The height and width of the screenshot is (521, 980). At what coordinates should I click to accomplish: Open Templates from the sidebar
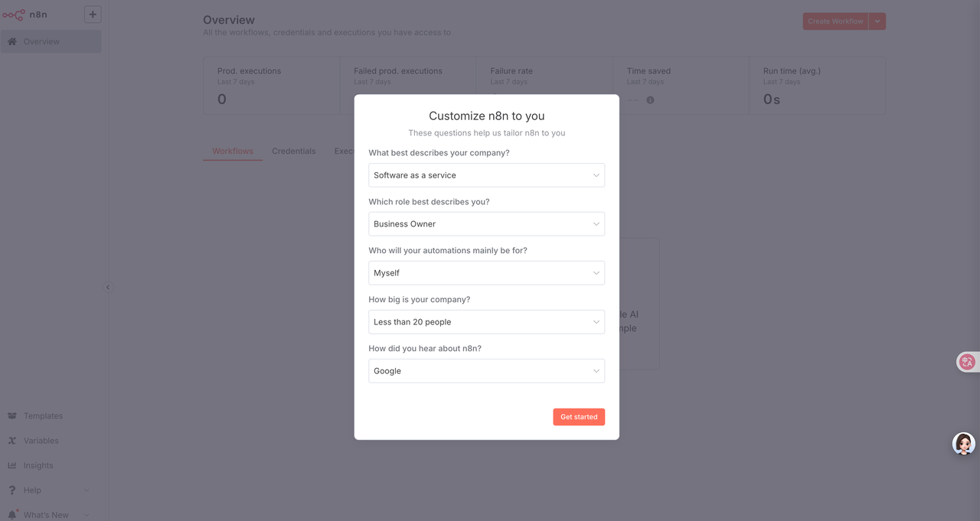point(43,416)
